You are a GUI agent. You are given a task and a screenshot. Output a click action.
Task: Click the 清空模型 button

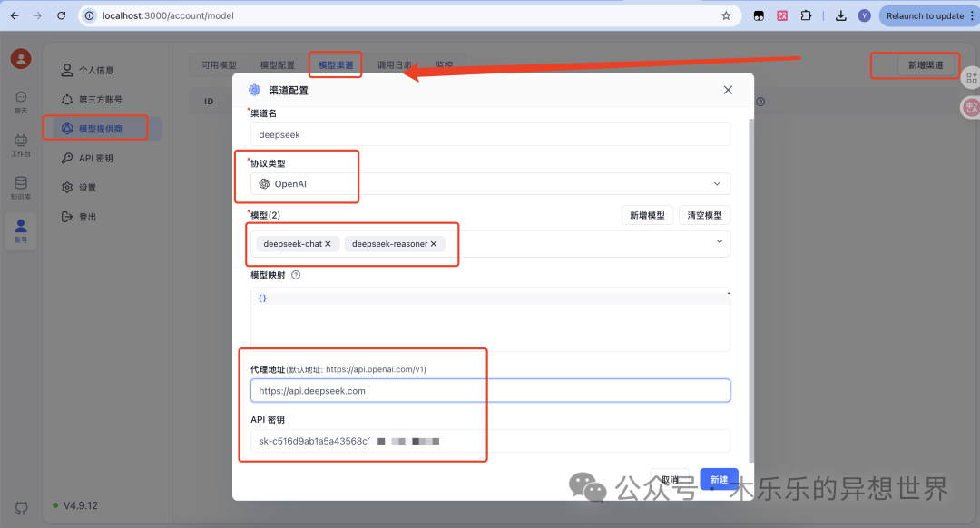(x=704, y=215)
